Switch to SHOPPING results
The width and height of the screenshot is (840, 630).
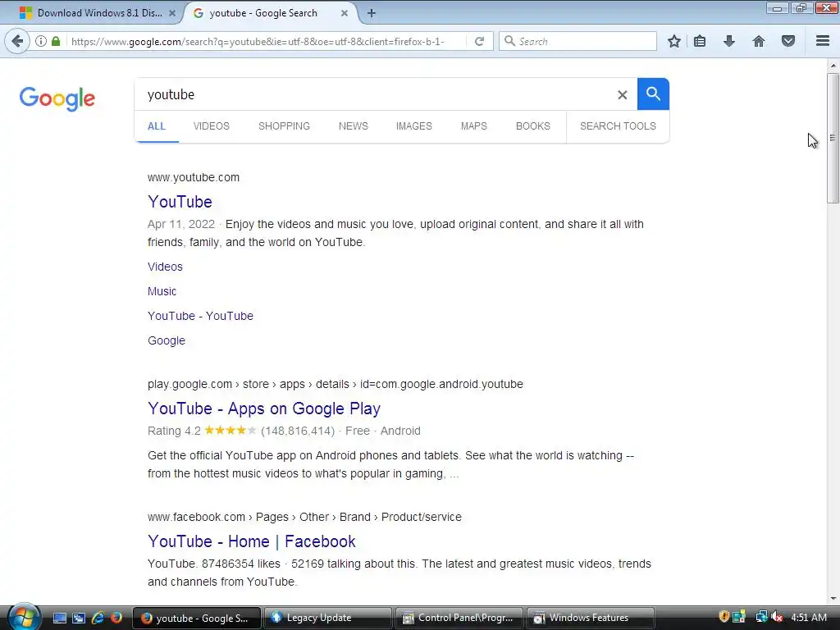(x=284, y=126)
